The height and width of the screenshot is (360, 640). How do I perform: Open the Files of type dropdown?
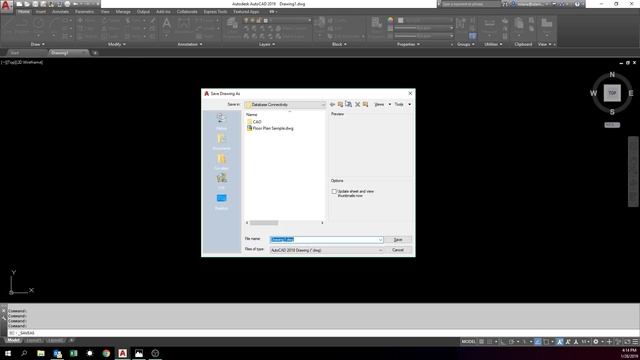tap(327, 250)
